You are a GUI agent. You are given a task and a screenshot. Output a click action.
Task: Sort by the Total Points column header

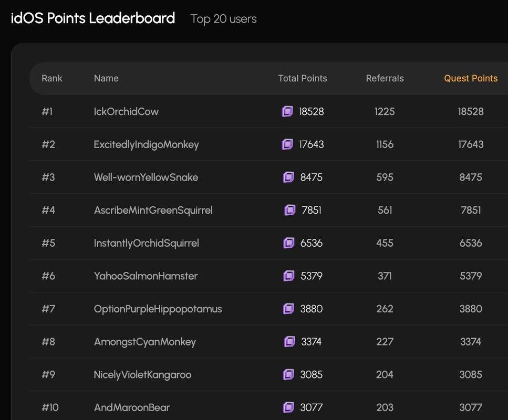tap(302, 78)
